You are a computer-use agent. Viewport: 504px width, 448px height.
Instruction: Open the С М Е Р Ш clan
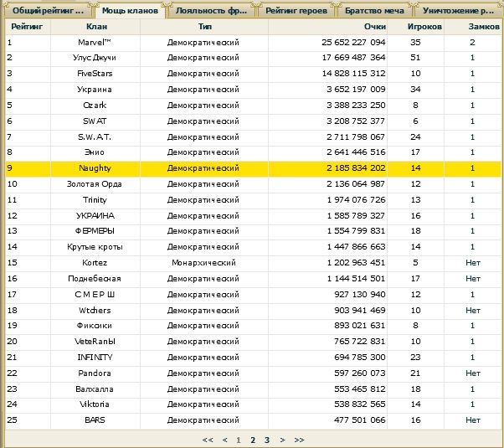point(95,295)
